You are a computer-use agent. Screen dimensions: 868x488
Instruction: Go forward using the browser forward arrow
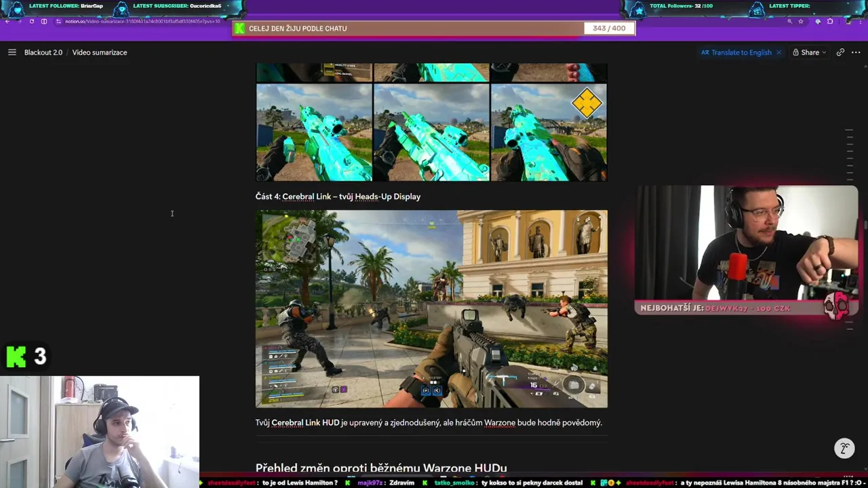coord(20,22)
